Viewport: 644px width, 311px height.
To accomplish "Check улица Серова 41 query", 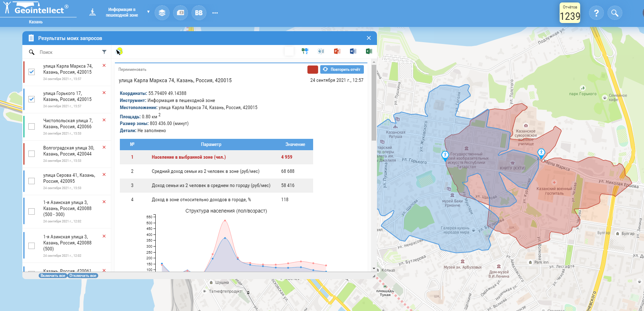I will (32, 181).
